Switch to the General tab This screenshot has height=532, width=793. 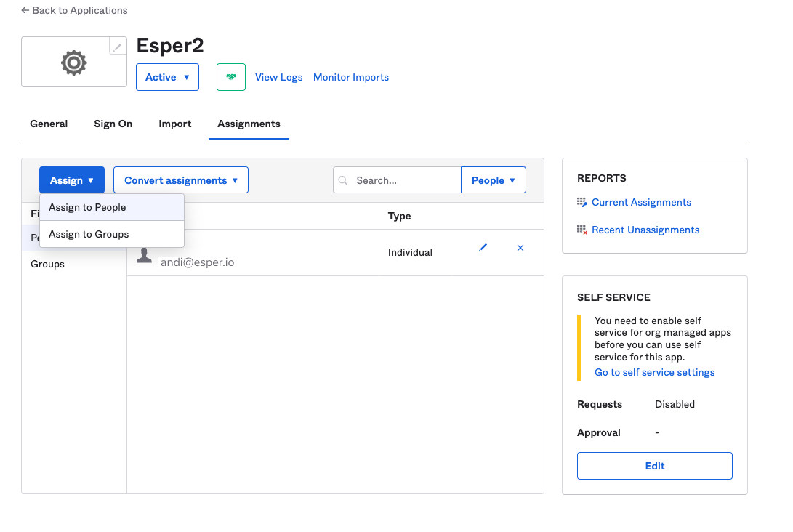coord(49,124)
